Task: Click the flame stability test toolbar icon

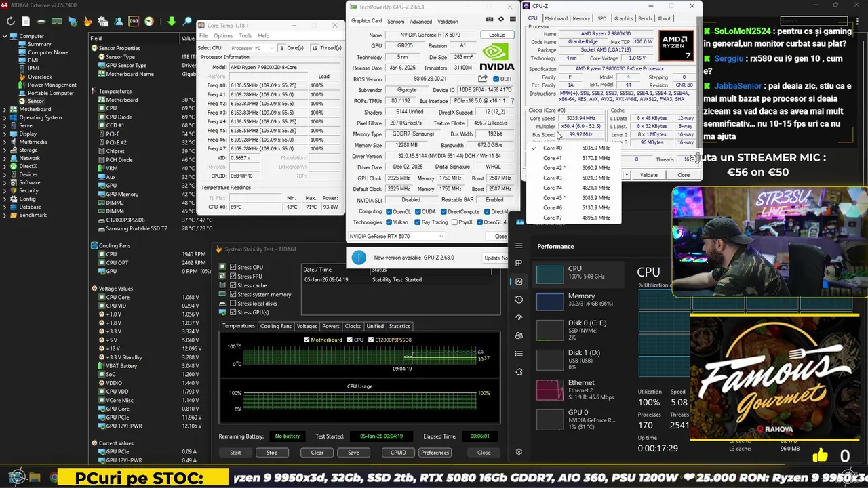Action: 87,22
